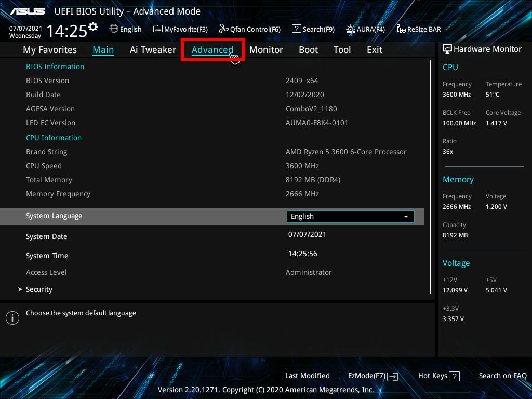Click the 14:25 clock display
The image size is (532, 399).
(67, 31)
